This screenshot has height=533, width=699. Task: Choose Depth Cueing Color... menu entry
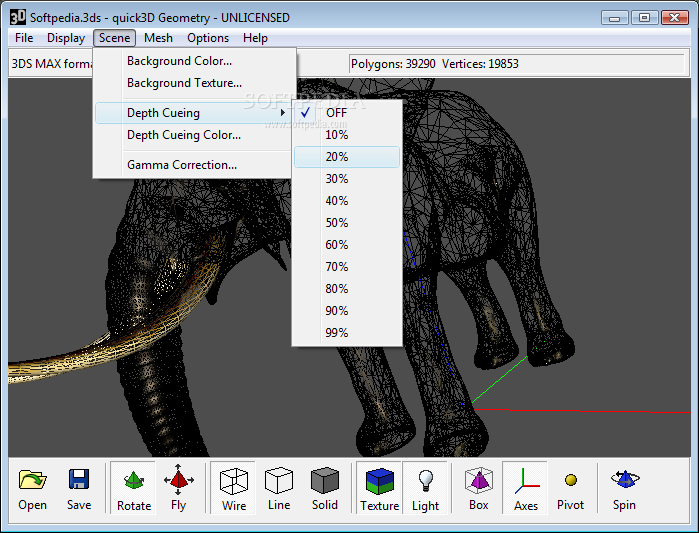(194, 135)
